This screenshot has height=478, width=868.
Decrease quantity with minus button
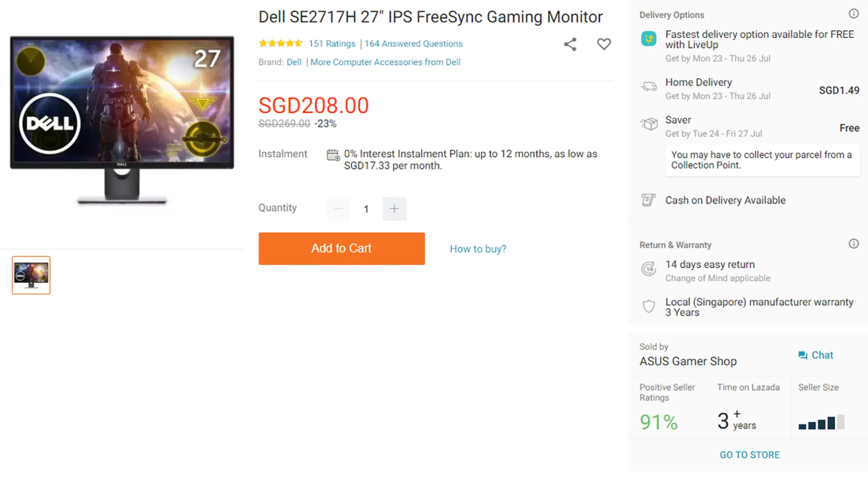click(x=338, y=209)
